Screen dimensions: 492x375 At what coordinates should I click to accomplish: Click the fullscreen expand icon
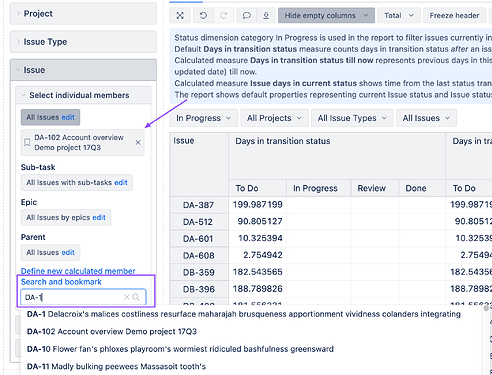coord(180,16)
